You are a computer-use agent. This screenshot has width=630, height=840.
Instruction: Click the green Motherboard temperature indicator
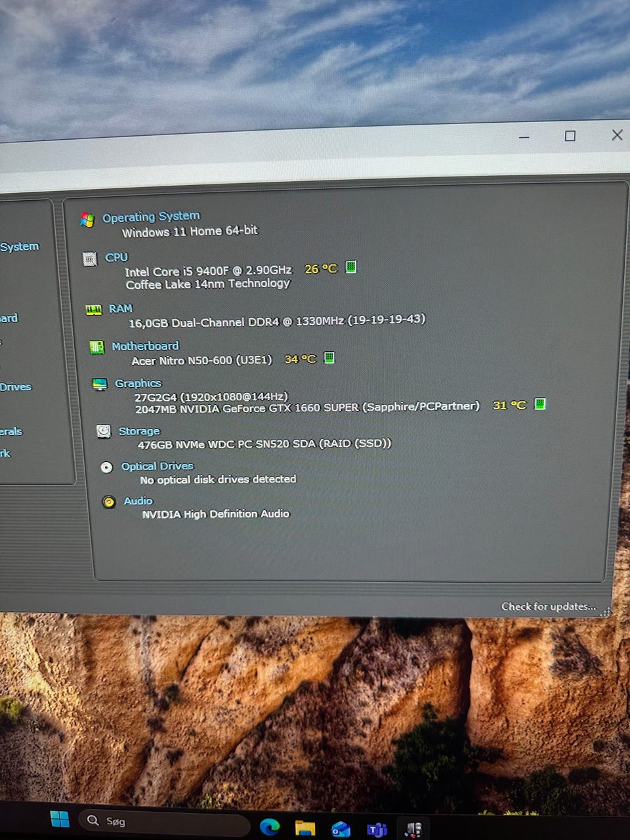(x=329, y=358)
